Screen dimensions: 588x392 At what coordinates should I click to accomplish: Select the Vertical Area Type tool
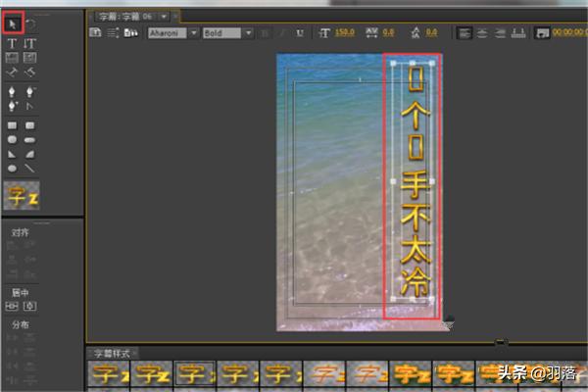pos(30,58)
